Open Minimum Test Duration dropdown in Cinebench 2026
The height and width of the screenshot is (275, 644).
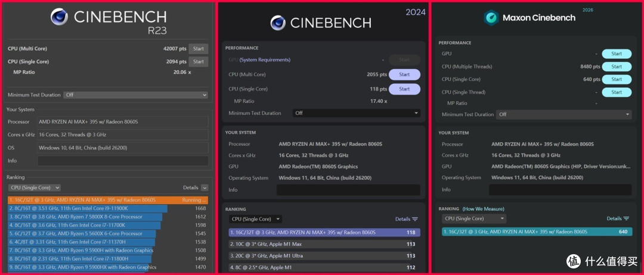coord(564,114)
